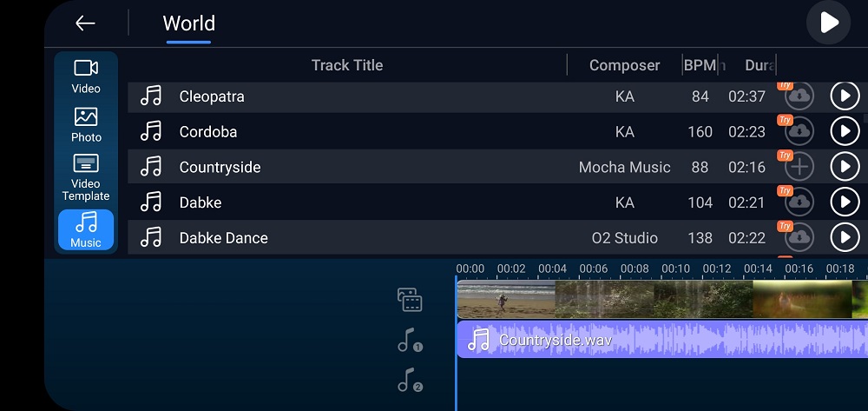
Task: Click the 02:21 duration of Dabke
Action: click(x=746, y=202)
